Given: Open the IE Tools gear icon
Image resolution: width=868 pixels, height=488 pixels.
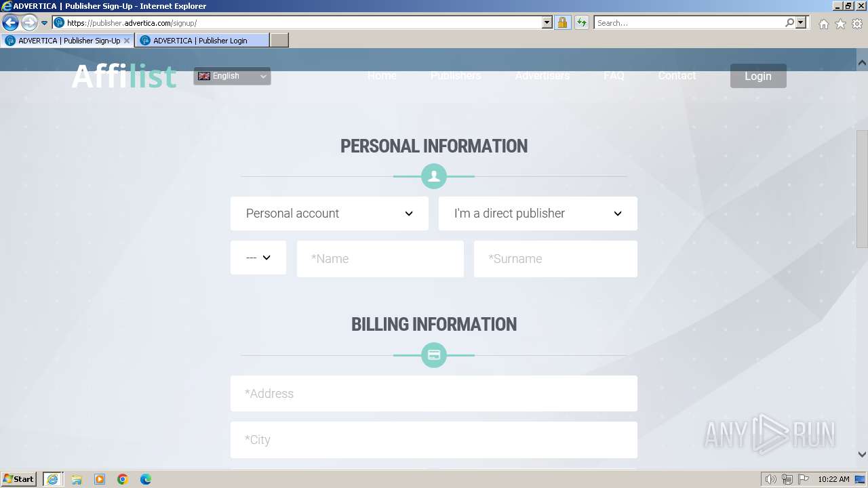Looking at the screenshot, I should (x=857, y=24).
